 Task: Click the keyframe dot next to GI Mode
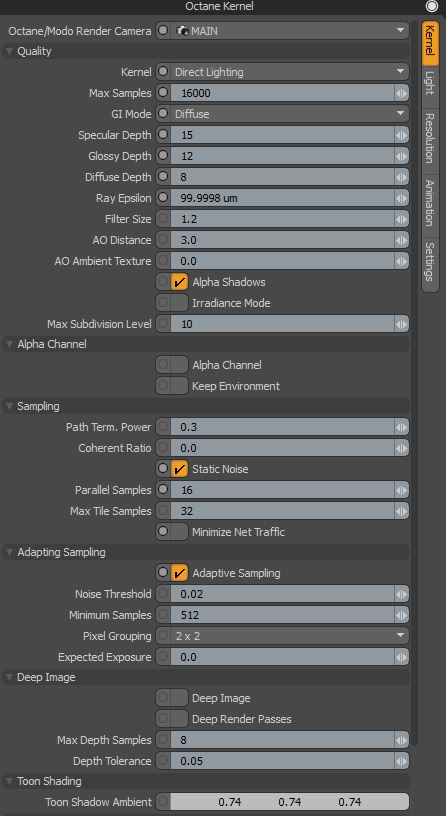[163, 113]
